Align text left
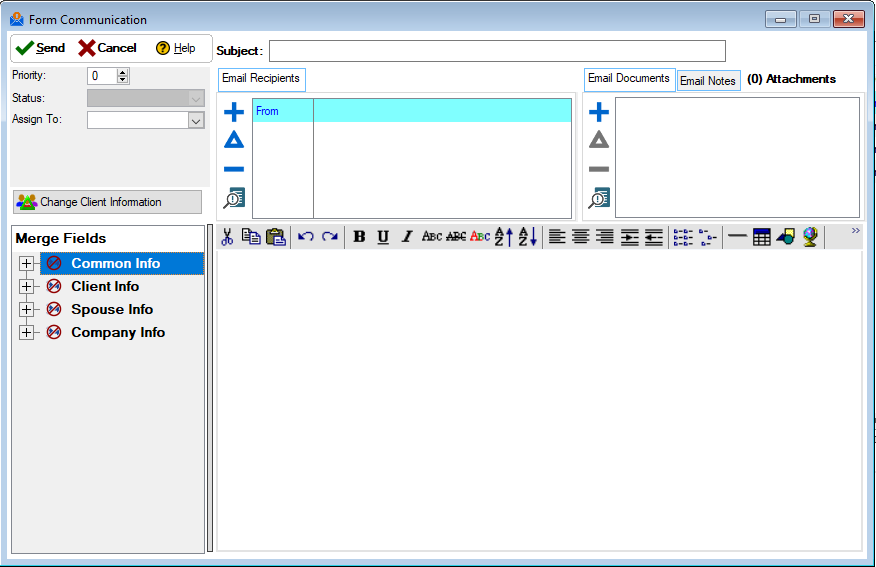The width and height of the screenshot is (876, 567). coord(557,237)
